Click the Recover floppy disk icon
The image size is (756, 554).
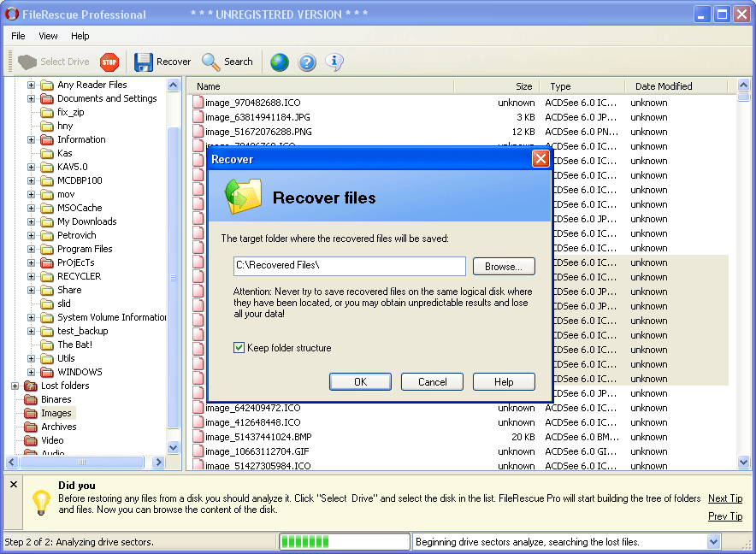143,62
